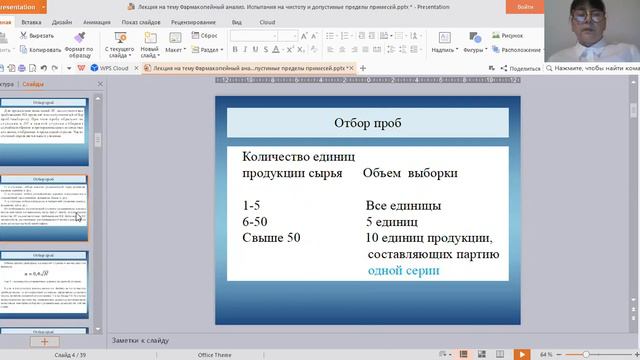Click the Share (Поделиться) button
640x360 pixels.
point(520,69)
